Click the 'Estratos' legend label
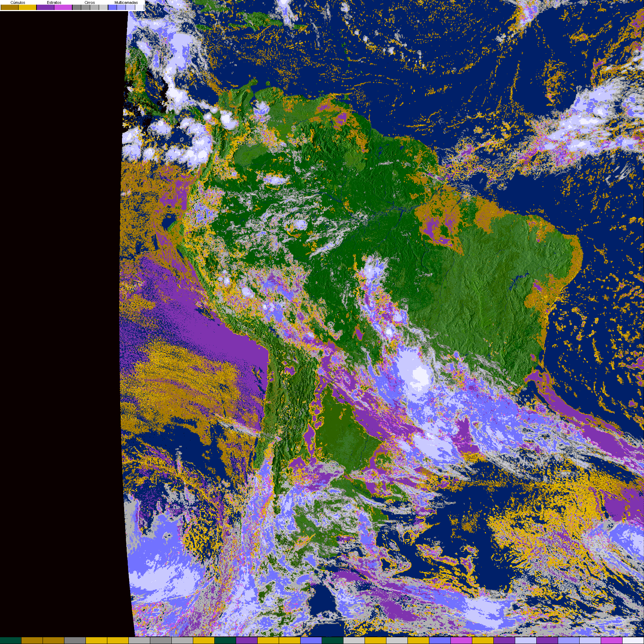The image size is (644, 644). (54, 3)
